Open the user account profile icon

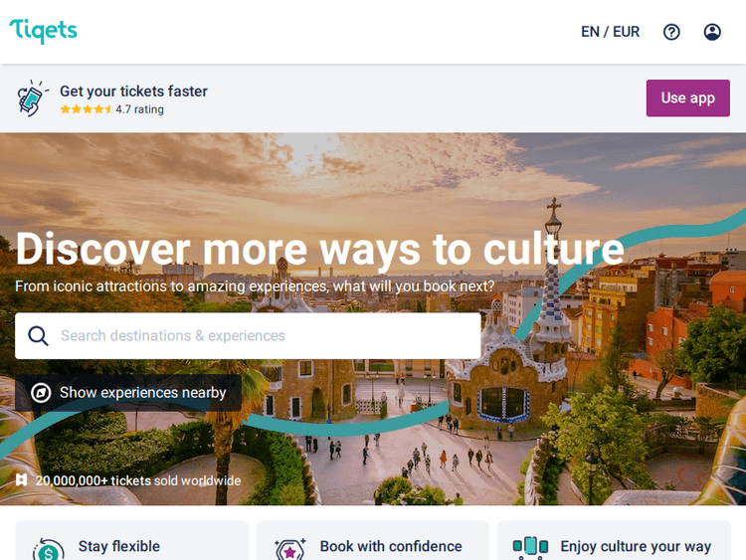[x=712, y=32]
